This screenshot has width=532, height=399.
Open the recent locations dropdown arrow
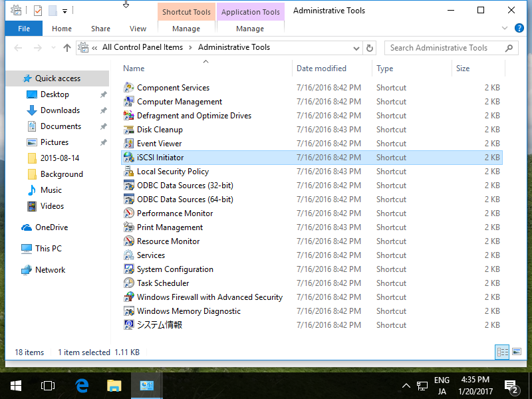click(53, 48)
